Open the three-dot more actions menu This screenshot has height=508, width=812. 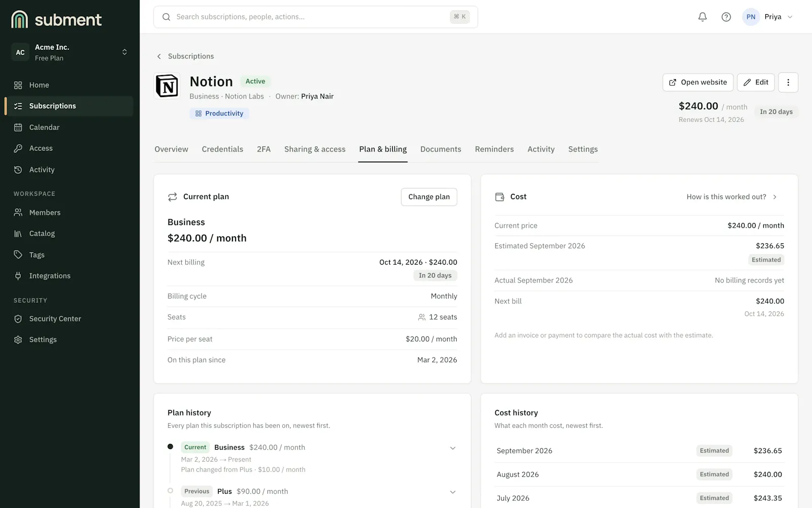tap(788, 82)
